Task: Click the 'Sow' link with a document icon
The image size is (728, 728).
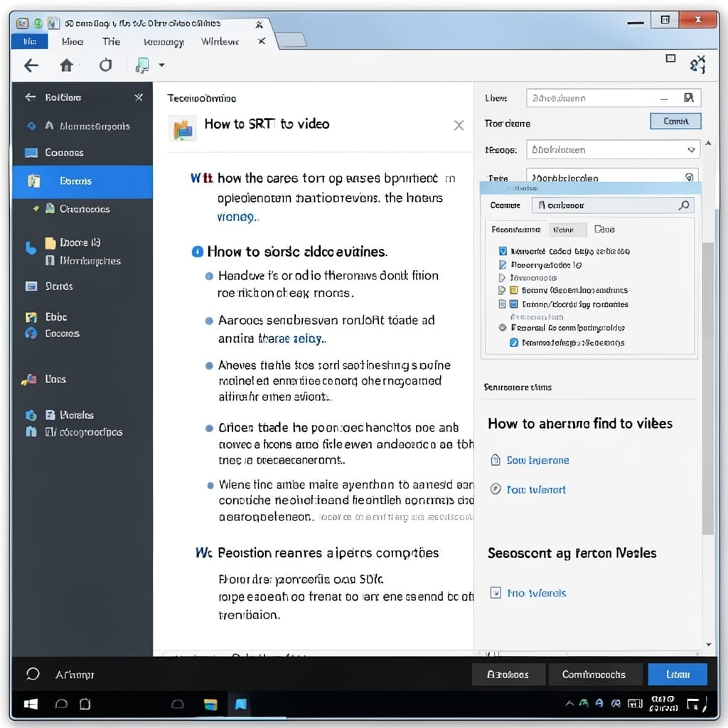Action: pyautogui.click(x=537, y=460)
